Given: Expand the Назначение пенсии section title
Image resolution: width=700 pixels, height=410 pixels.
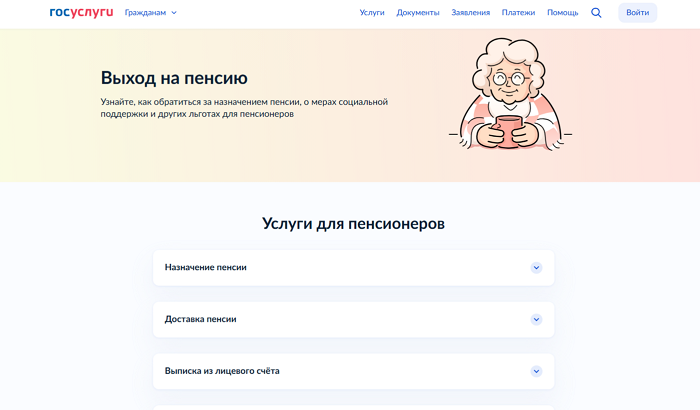Looking at the screenshot, I should point(206,268).
